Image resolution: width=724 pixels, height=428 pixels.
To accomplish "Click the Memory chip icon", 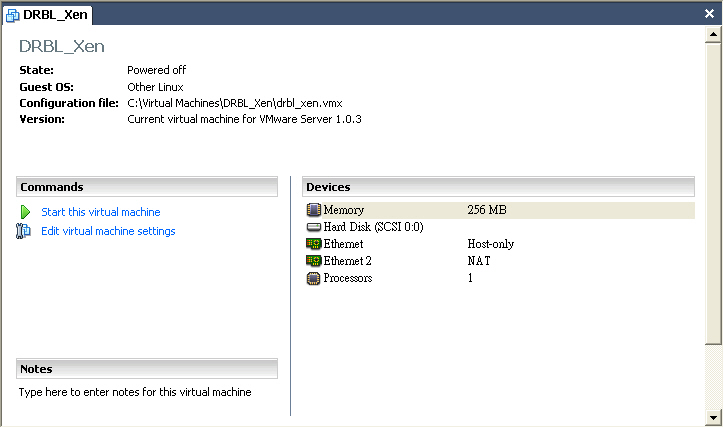I will point(313,210).
